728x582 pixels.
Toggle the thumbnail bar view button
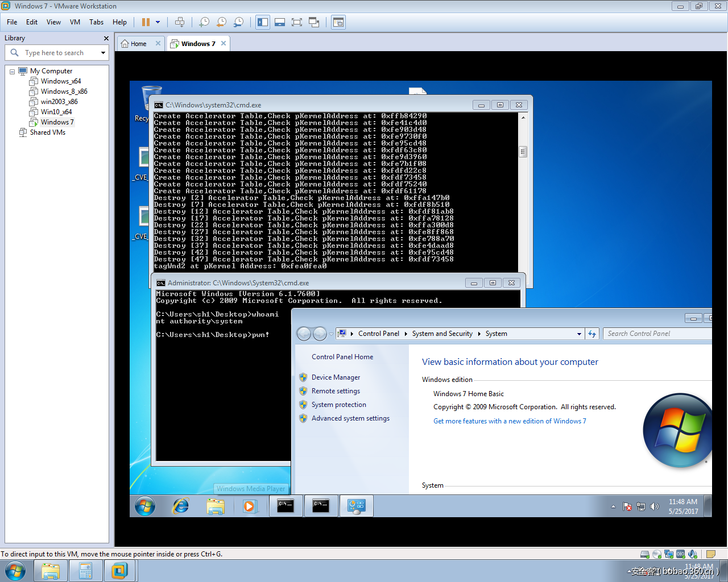pos(280,22)
